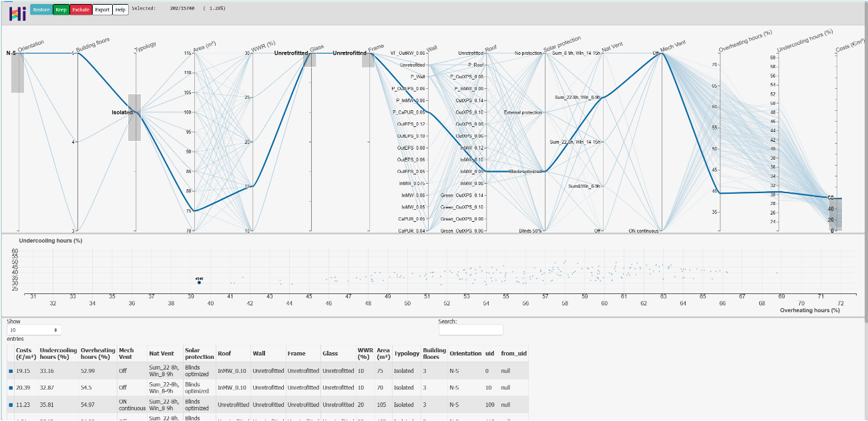This screenshot has height=421, width=868.
Task: Click the 'Blinds 50%' tick label
Action: [531, 231]
